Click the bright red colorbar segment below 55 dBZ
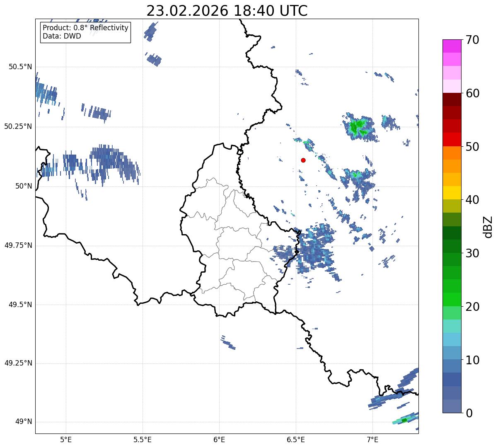 (x=452, y=140)
